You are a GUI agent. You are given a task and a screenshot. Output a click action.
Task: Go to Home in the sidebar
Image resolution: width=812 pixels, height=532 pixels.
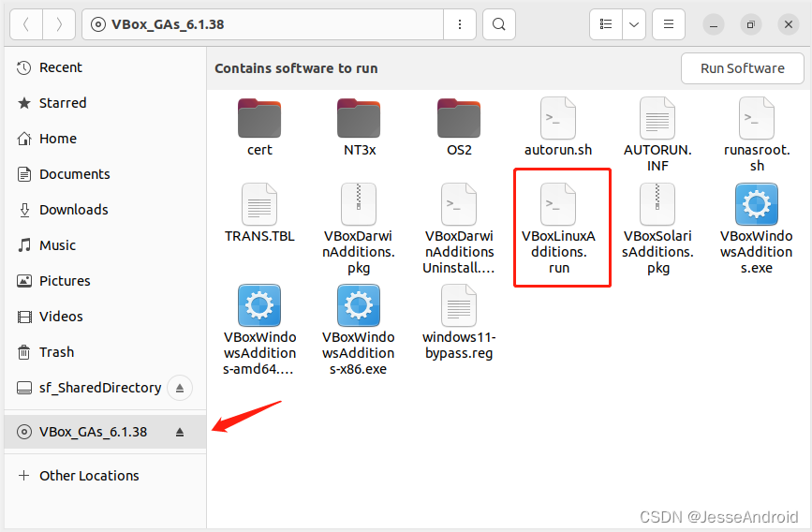(105, 139)
